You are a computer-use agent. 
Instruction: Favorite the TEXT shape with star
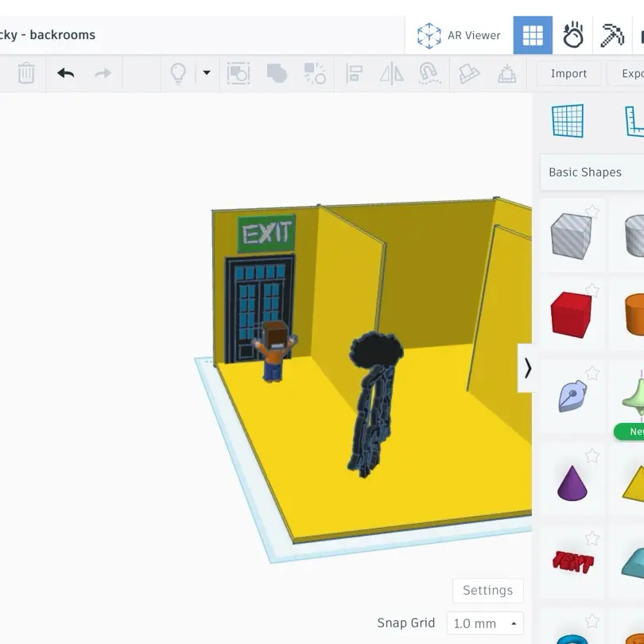coord(592,538)
